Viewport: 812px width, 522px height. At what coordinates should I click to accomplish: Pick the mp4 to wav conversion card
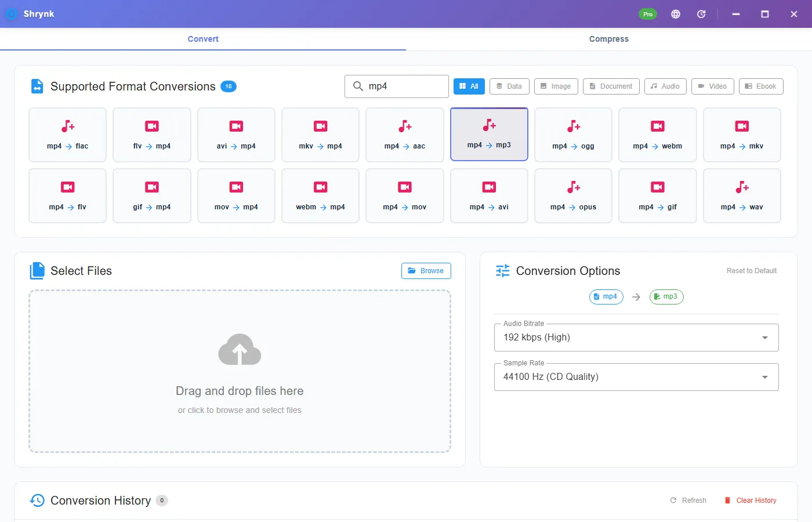tap(742, 195)
